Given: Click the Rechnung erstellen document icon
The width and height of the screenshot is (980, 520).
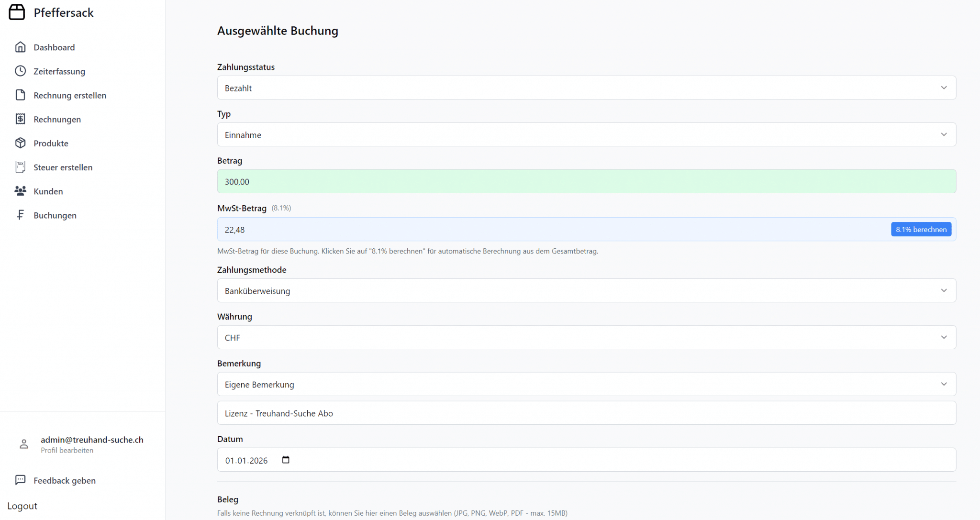Looking at the screenshot, I should [20, 95].
